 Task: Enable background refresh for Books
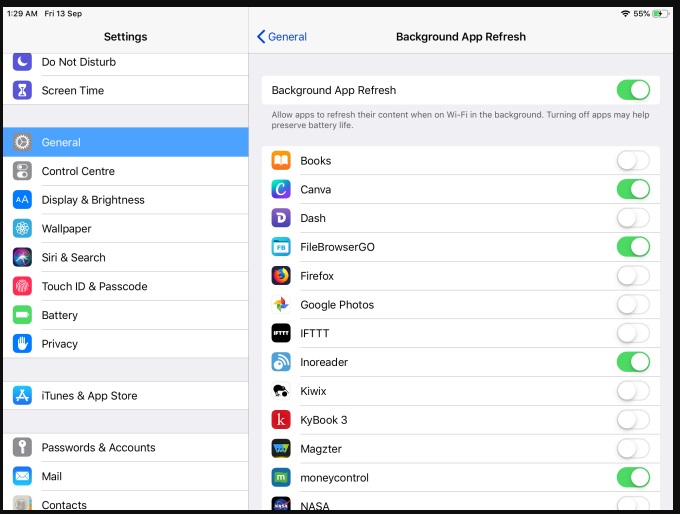coord(633,160)
